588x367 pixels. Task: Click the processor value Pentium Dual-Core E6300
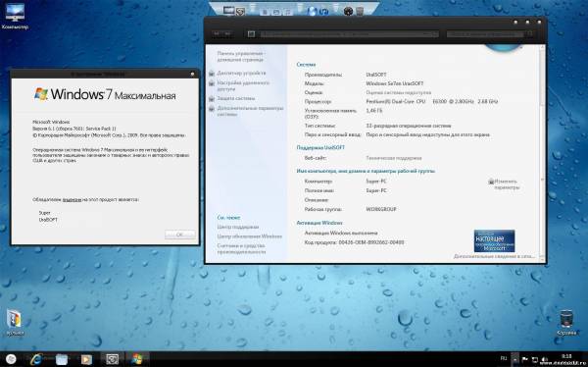tap(431, 101)
